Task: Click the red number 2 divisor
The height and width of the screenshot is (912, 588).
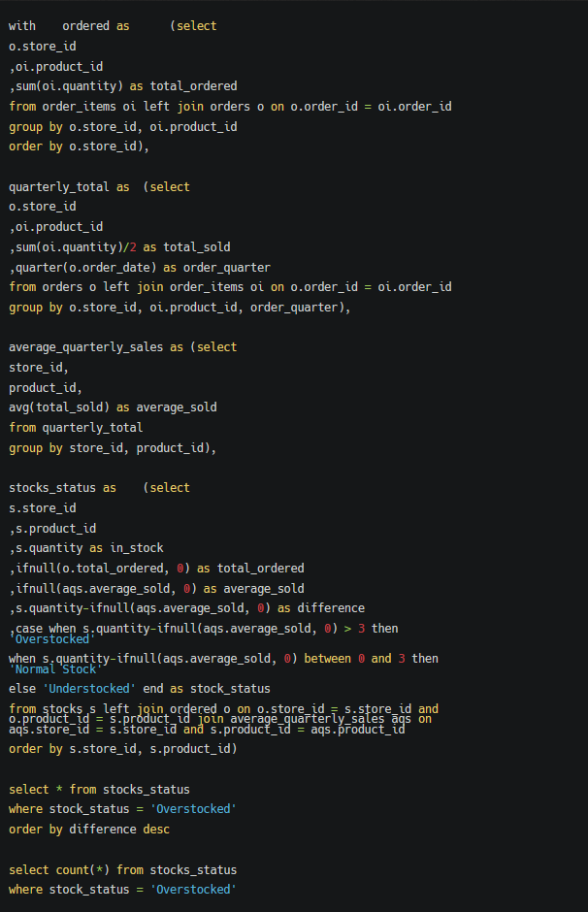Action: coord(133,247)
